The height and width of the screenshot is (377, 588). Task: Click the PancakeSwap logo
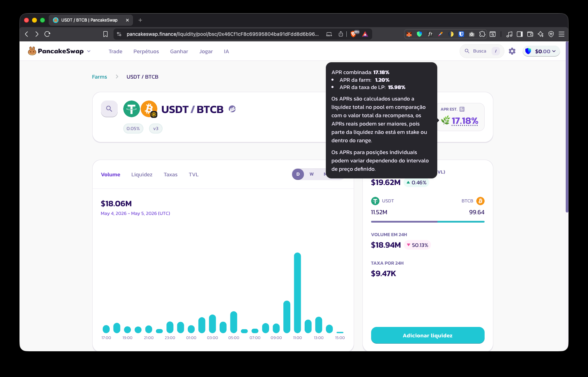click(x=56, y=51)
